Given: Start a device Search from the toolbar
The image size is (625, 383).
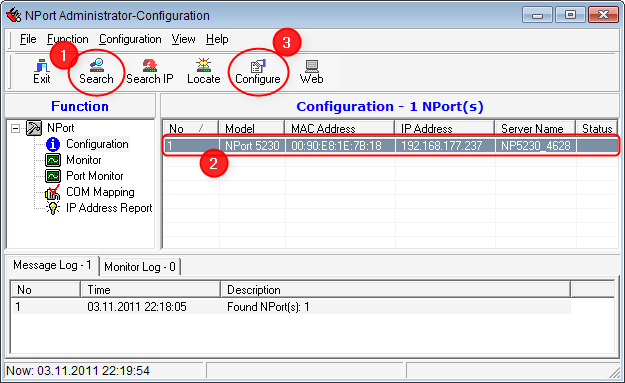Looking at the screenshot, I should click(96, 72).
